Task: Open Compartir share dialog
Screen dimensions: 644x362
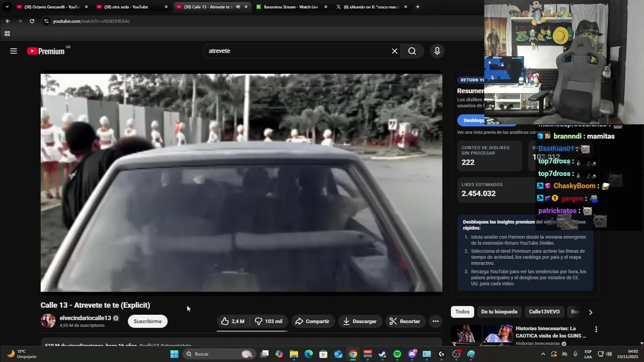Action: tap(312, 321)
